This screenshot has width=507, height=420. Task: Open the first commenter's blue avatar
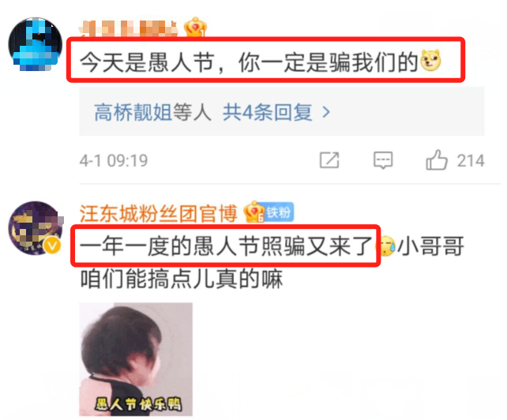point(36,44)
